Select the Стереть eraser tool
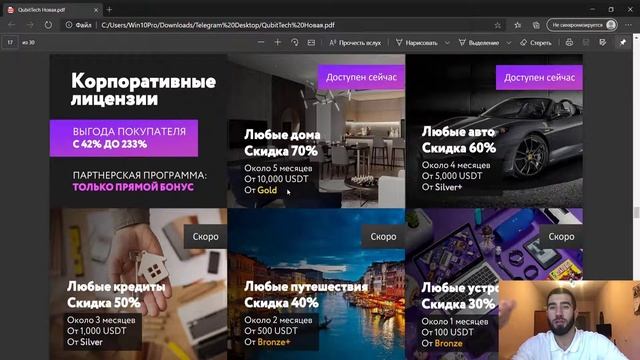This screenshot has height=360, width=640. [536, 42]
